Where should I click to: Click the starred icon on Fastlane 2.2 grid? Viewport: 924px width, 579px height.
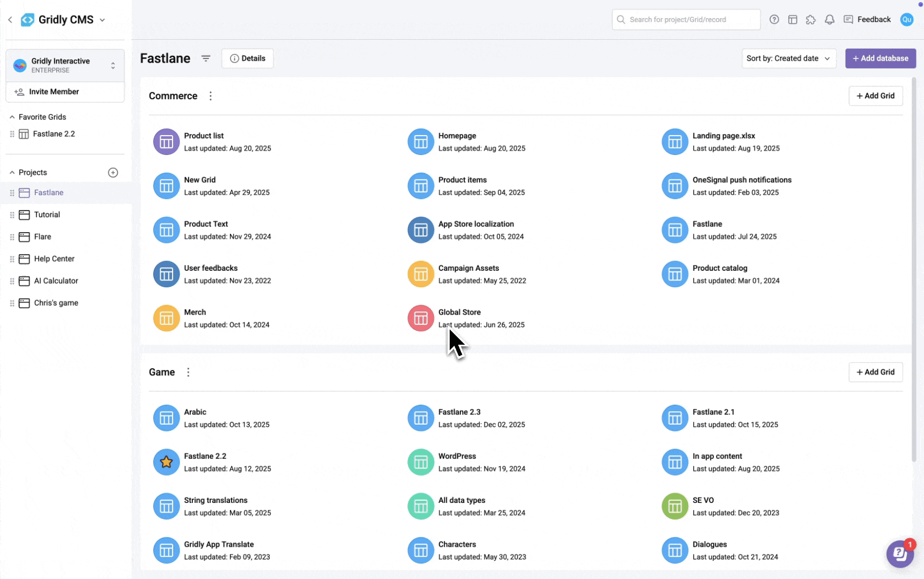coord(166,462)
